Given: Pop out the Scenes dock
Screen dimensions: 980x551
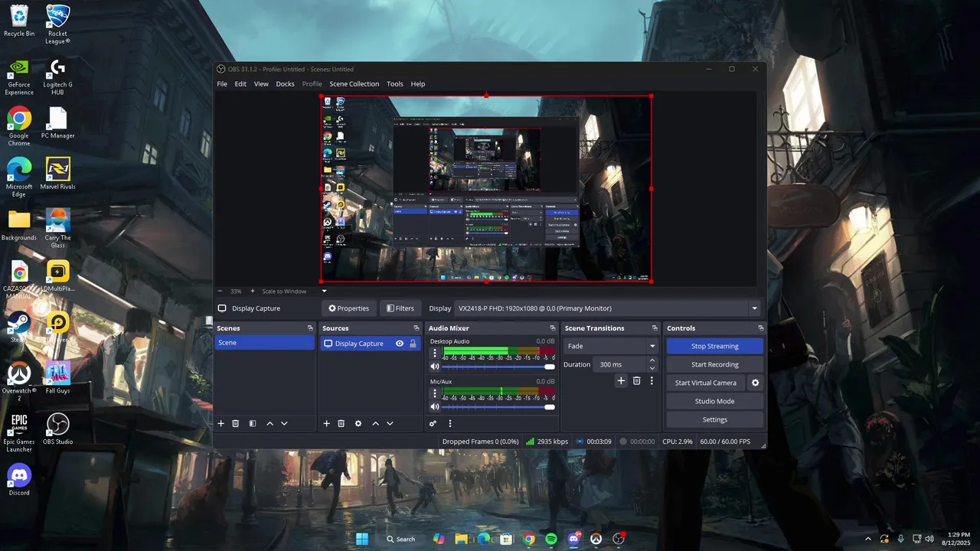Looking at the screenshot, I should point(310,328).
